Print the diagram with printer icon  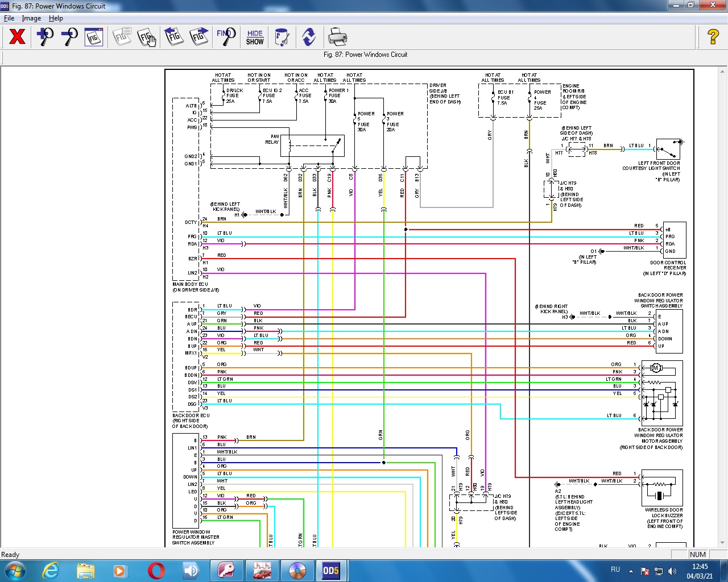tap(337, 37)
